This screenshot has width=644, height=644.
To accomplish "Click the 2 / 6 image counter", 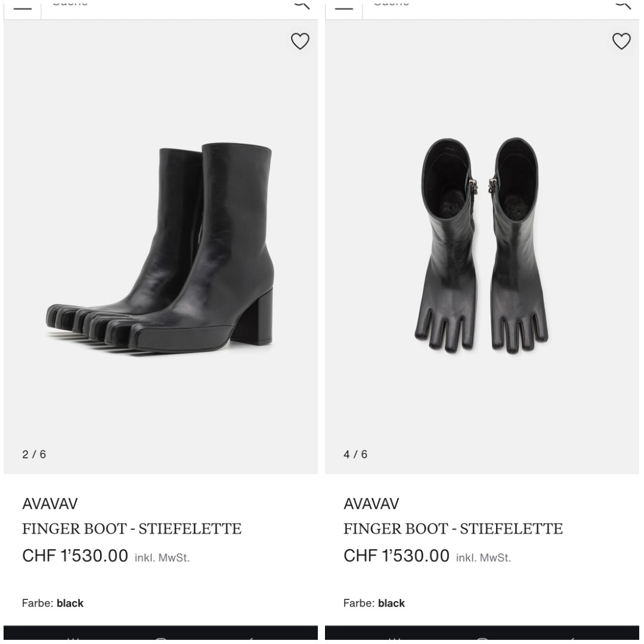I will coord(34,454).
